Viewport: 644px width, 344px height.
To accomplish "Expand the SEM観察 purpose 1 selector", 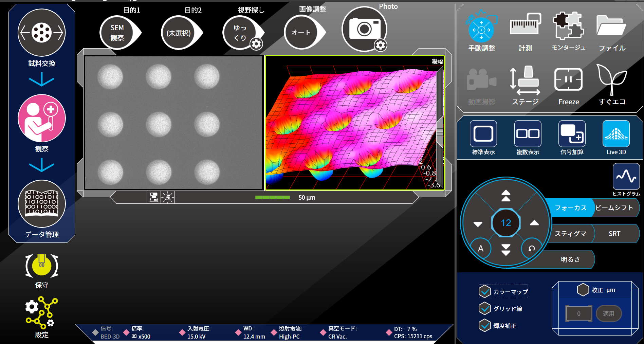I will [x=117, y=33].
